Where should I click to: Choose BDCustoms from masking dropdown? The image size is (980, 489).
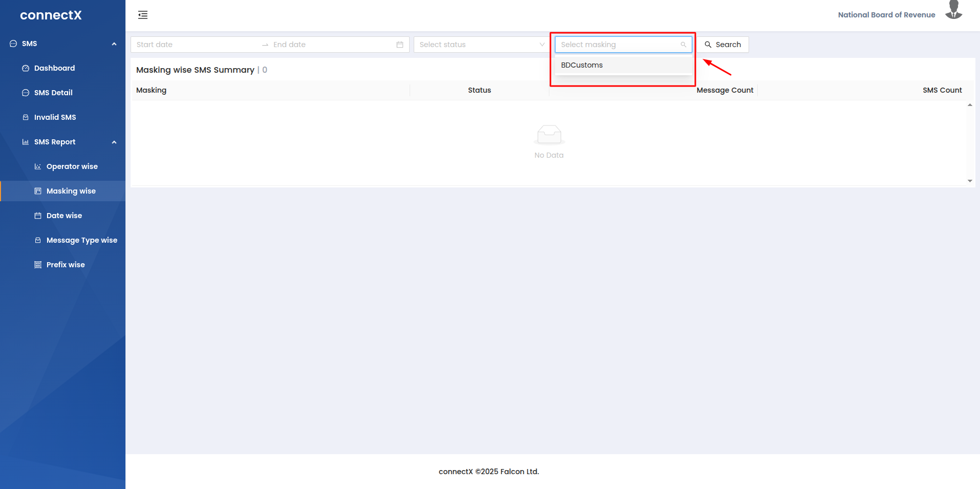(x=582, y=65)
